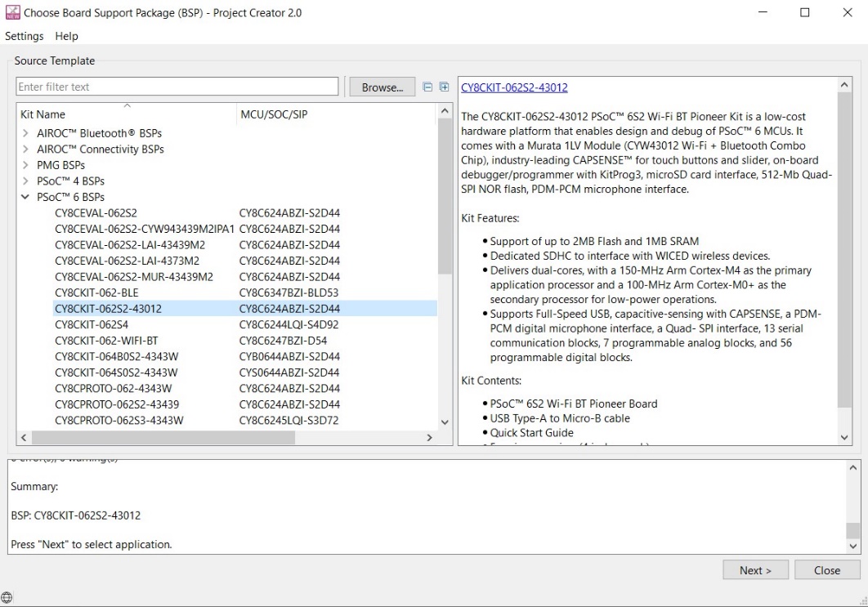The height and width of the screenshot is (607, 868).
Task: Select CY8CKIT-062S4 kit
Action: [245, 325]
